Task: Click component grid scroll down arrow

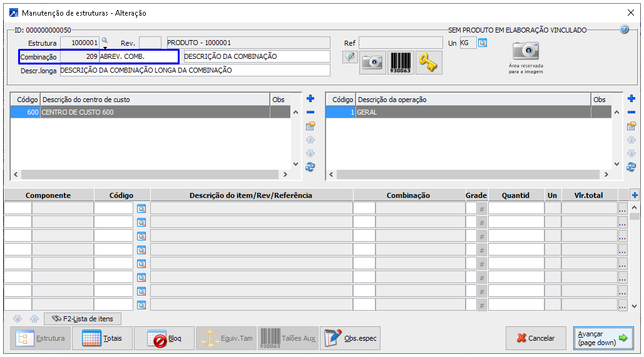Action: point(635,306)
